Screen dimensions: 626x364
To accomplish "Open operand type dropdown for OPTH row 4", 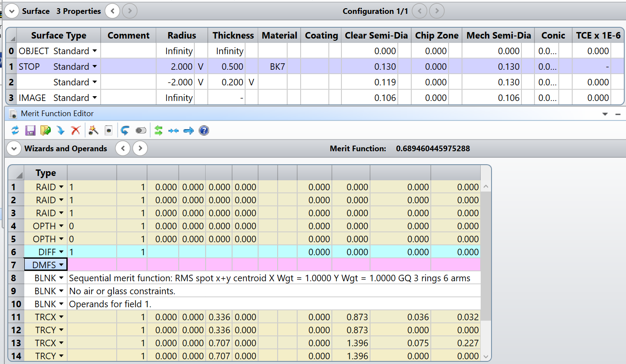I will tap(61, 226).
